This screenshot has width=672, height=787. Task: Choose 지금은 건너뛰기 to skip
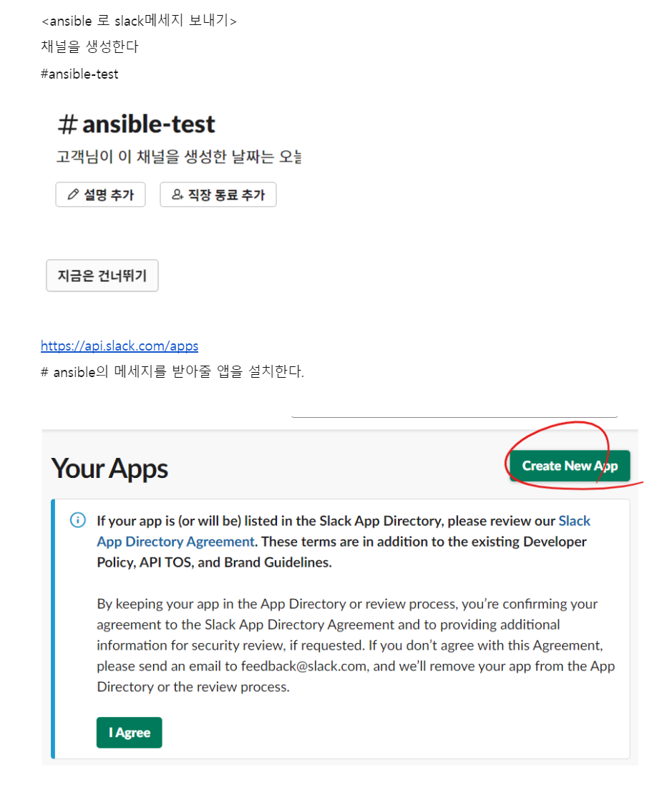click(102, 275)
